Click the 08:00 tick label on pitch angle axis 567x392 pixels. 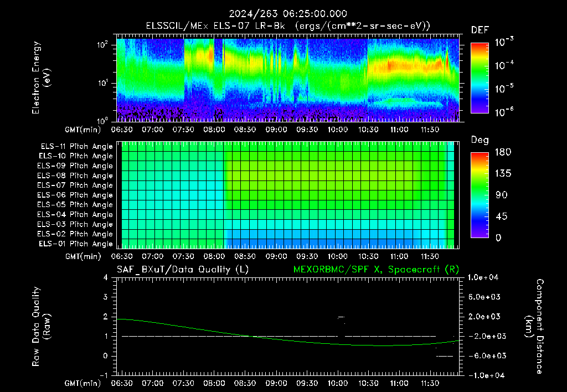click(214, 257)
